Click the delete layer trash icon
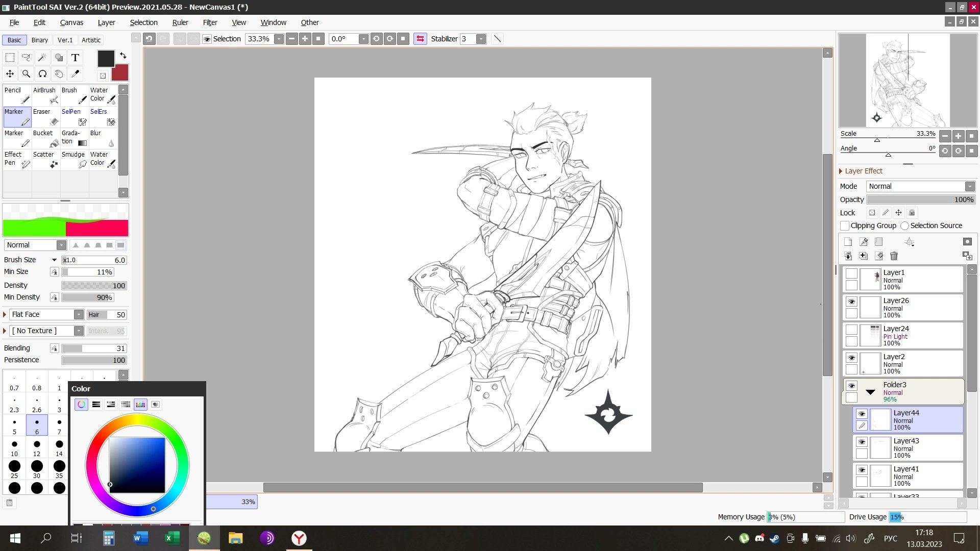The height and width of the screenshot is (551, 980). pos(894,256)
